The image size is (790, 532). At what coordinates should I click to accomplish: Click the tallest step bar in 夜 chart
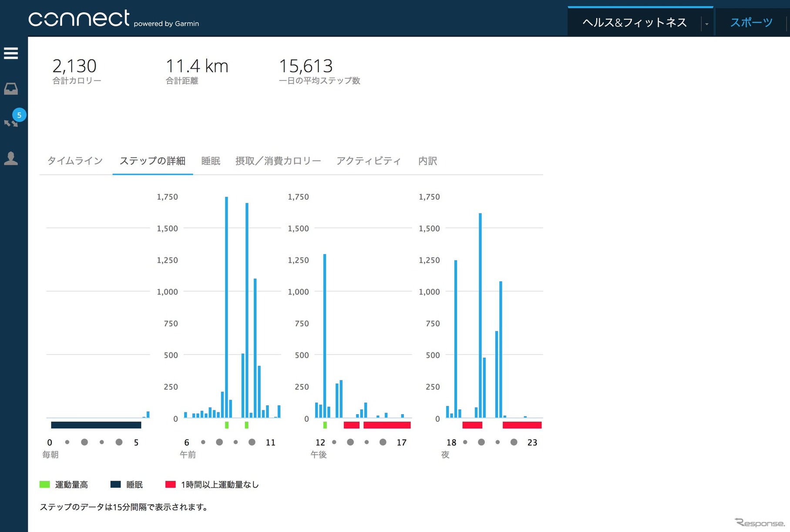point(480,315)
